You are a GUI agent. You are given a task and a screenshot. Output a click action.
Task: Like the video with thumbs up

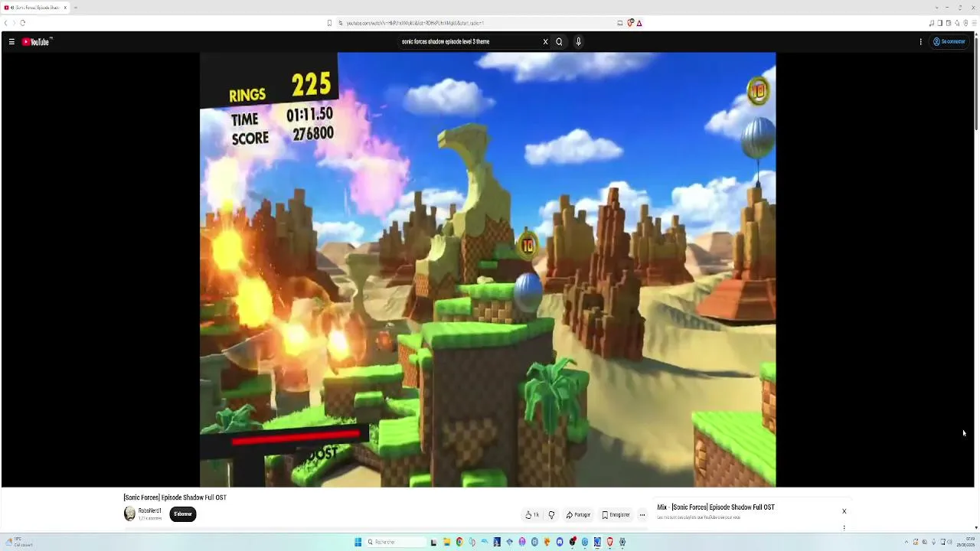click(x=532, y=515)
